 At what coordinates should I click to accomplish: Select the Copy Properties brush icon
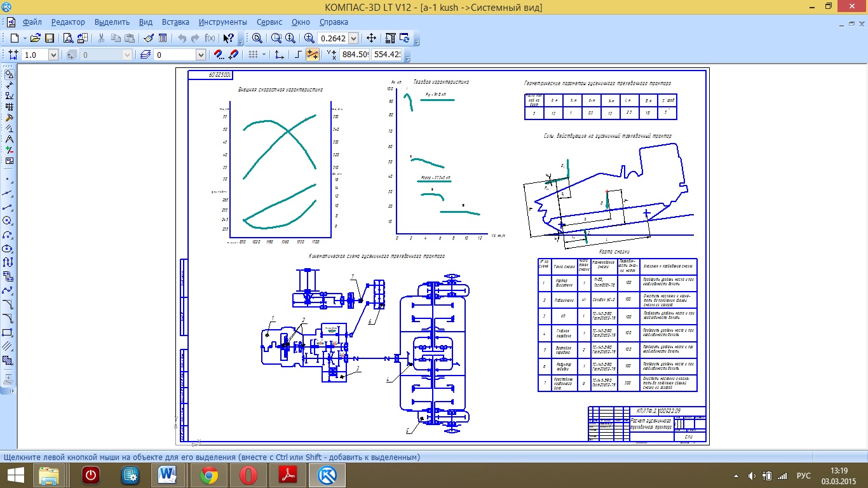[148, 38]
